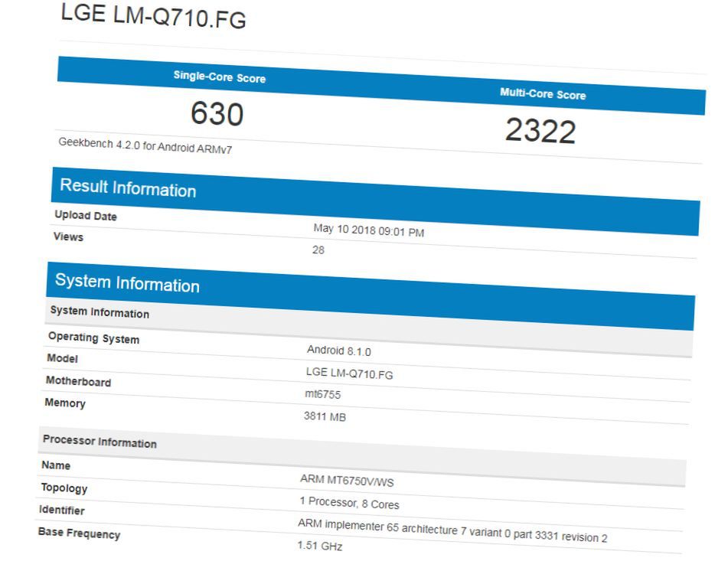Click the page title LGE LM-Q710.FG

[x=153, y=15]
